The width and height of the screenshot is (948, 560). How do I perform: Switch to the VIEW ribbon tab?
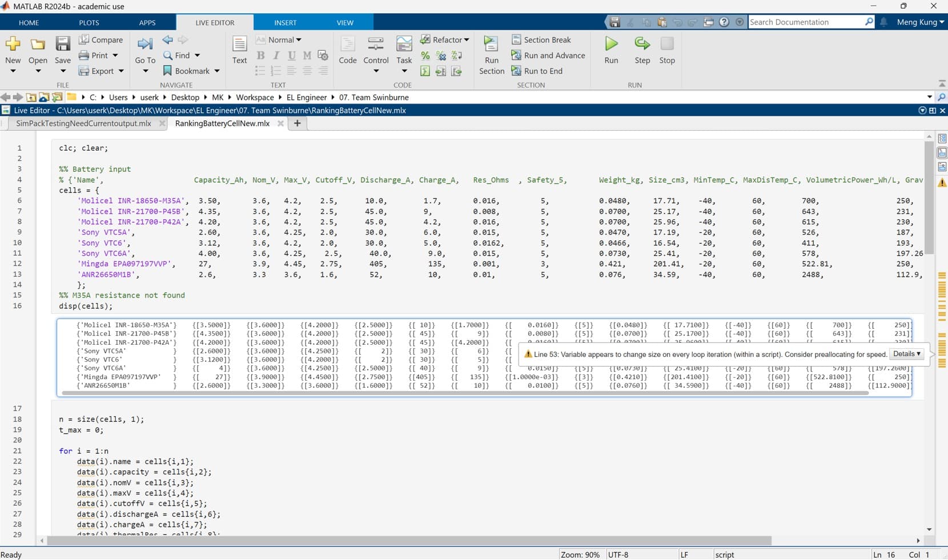pyautogui.click(x=345, y=23)
